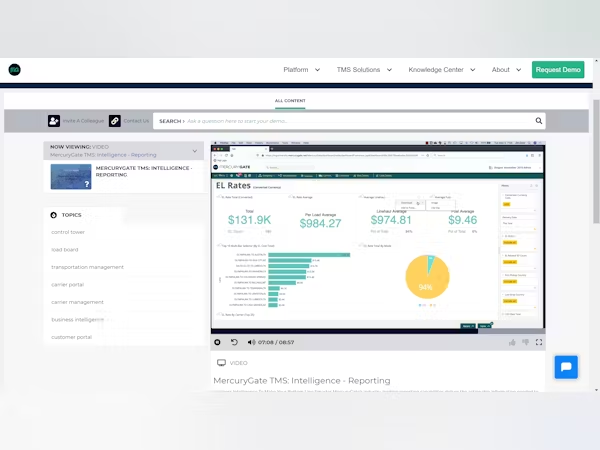
Task: Open the Knowledge Center dropdown
Action: click(x=442, y=70)
